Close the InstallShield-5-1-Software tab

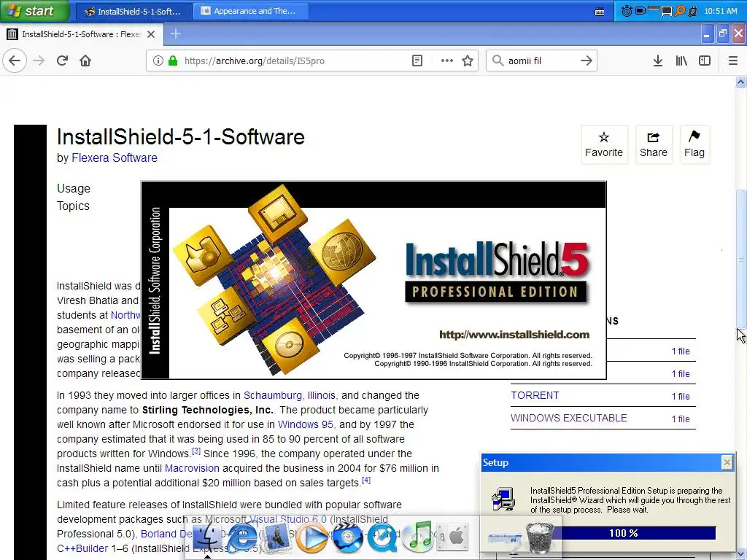(151, 34)
